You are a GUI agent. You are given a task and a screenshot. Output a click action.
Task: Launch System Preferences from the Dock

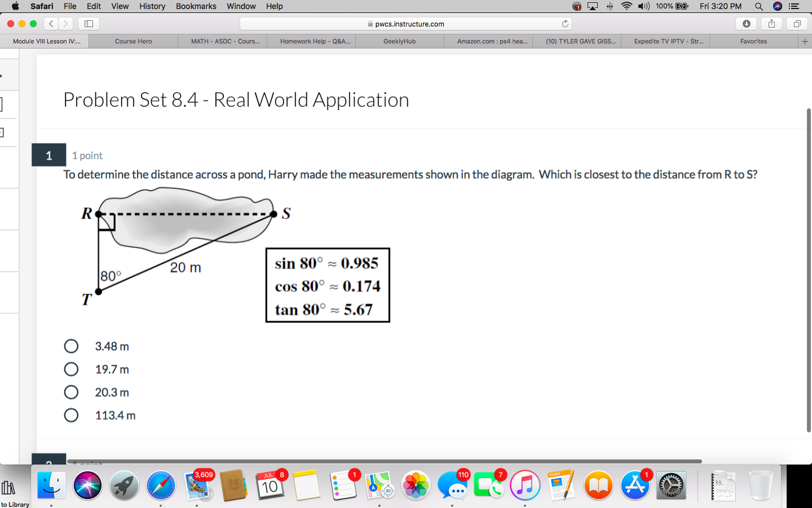[x=671, y=484]
